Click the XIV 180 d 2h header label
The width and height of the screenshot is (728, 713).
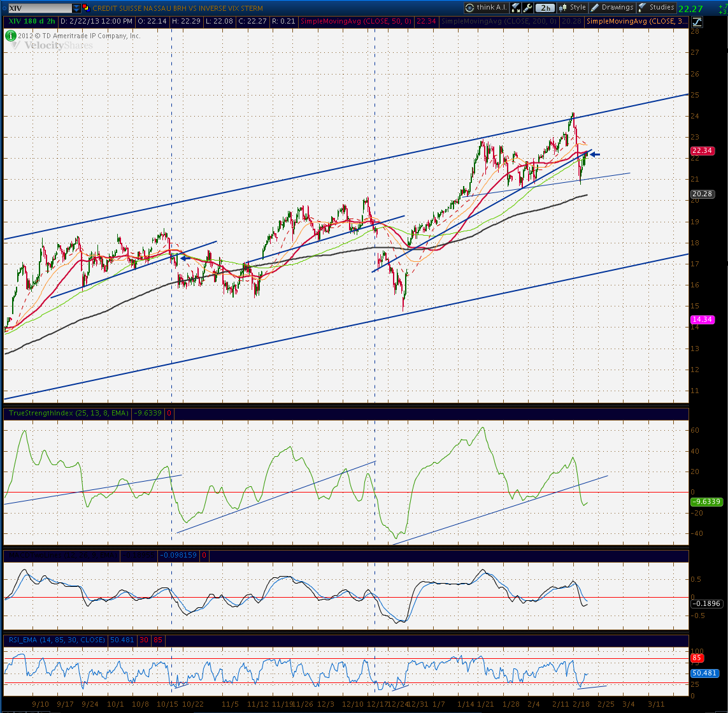(32, 22)
